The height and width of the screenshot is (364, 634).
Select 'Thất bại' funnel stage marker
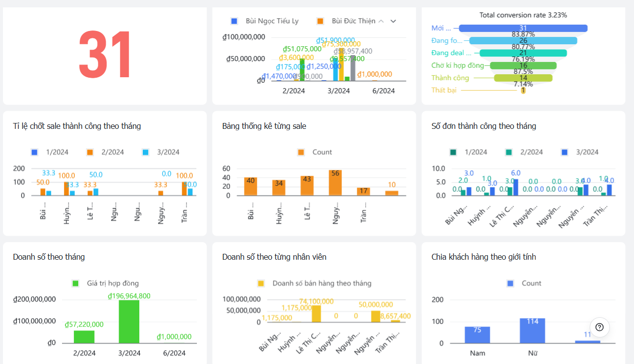coord(523,90)
